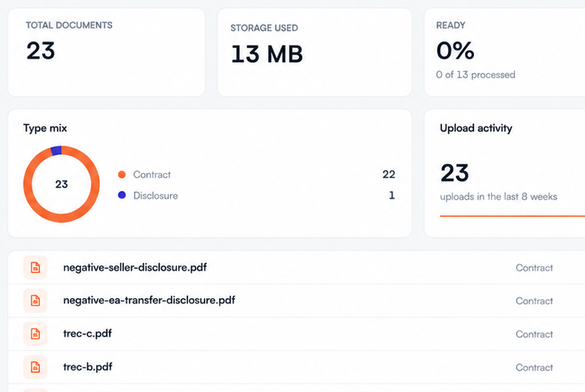Click the Type mix heading
Viewport: 585px width, 392px height.
coord(45,128)
